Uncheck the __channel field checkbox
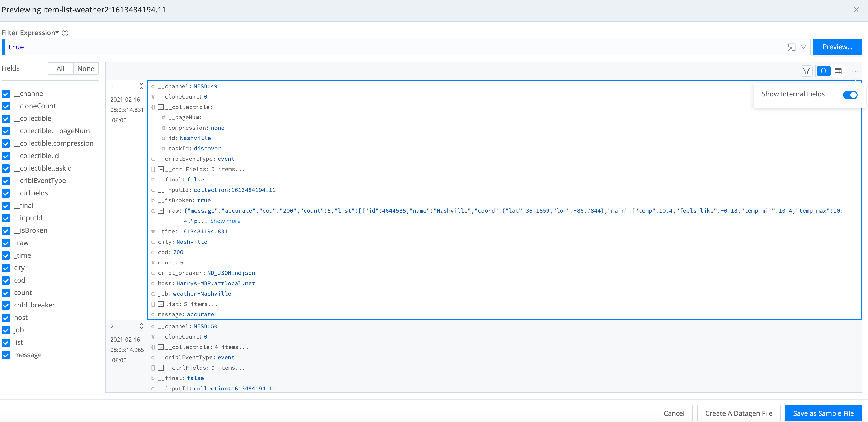 coord(6,94)
